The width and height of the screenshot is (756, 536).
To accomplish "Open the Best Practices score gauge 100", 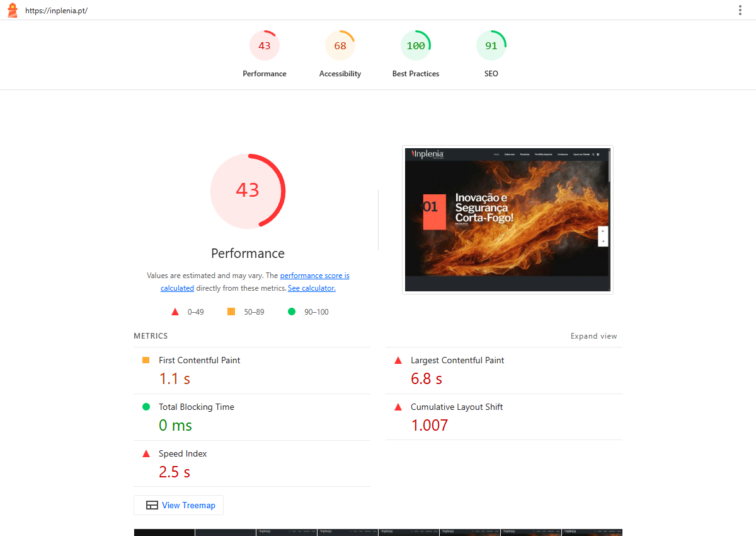I will 416,46.
